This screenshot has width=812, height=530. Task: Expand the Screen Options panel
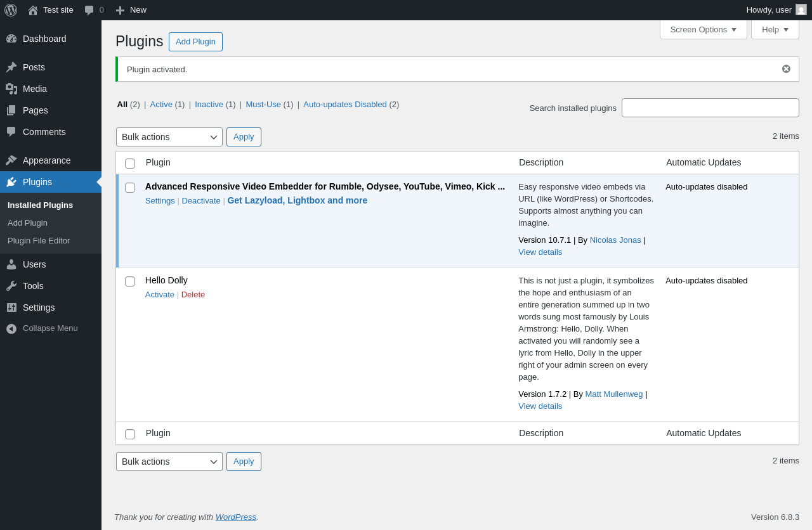[x=703, y=29]
